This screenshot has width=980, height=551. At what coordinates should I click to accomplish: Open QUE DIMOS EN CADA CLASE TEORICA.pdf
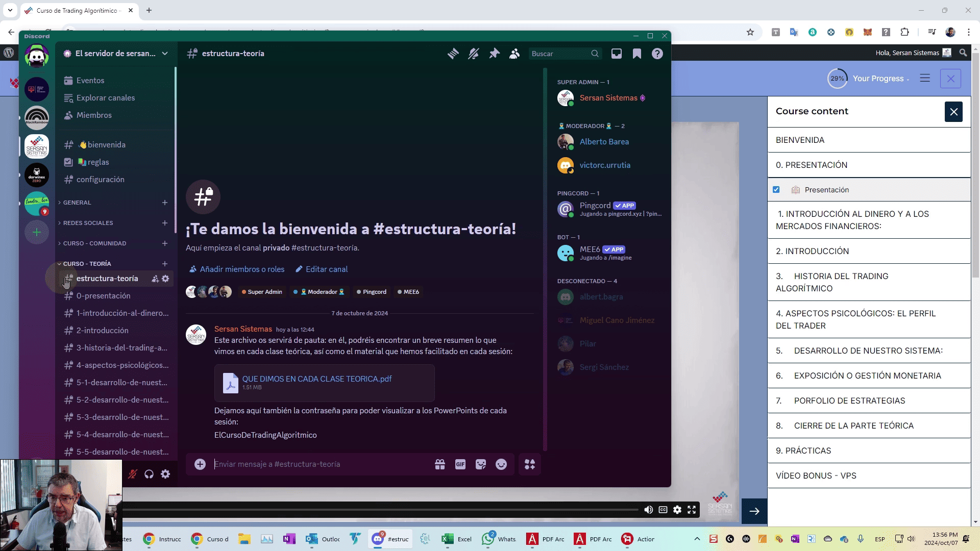(x=317, y=379)
